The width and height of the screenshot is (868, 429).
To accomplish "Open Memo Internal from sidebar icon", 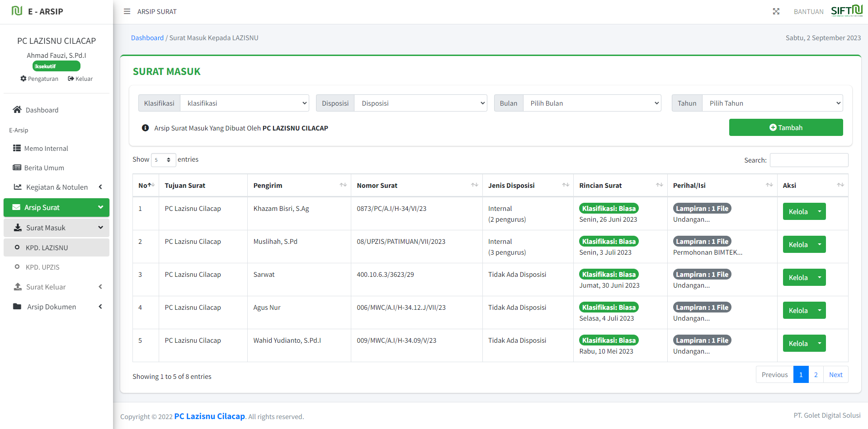I will (x=17, y=148).
